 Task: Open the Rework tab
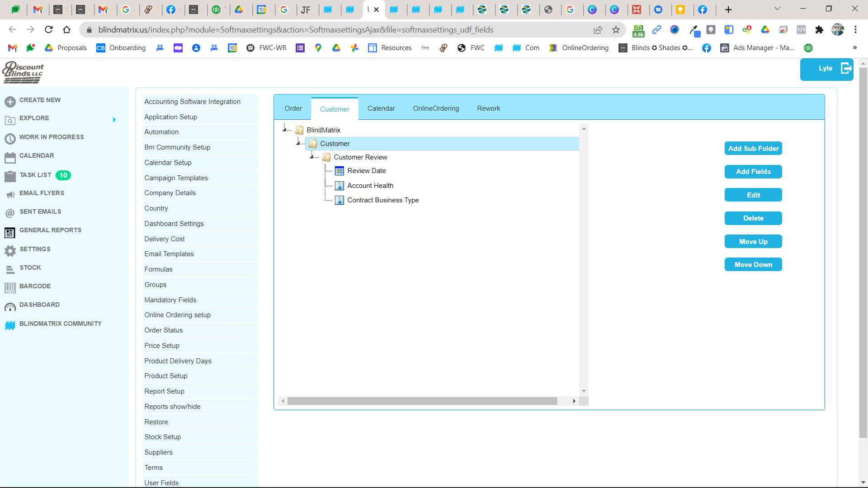[x=488, y=108]
